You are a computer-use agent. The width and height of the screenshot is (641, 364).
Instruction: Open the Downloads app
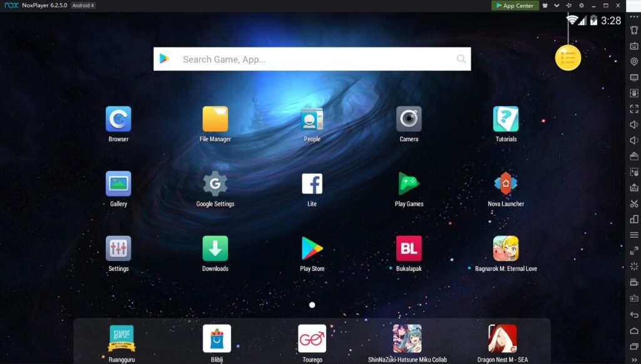[x=215, y=248]
